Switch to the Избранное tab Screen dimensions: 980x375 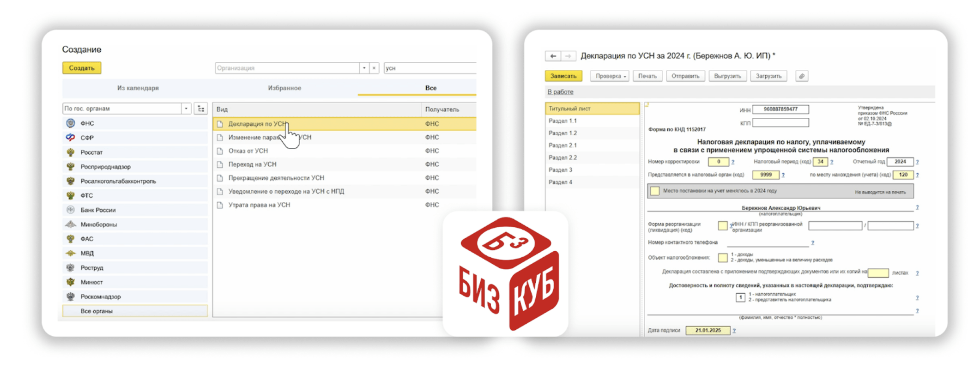tap(284, 88)
